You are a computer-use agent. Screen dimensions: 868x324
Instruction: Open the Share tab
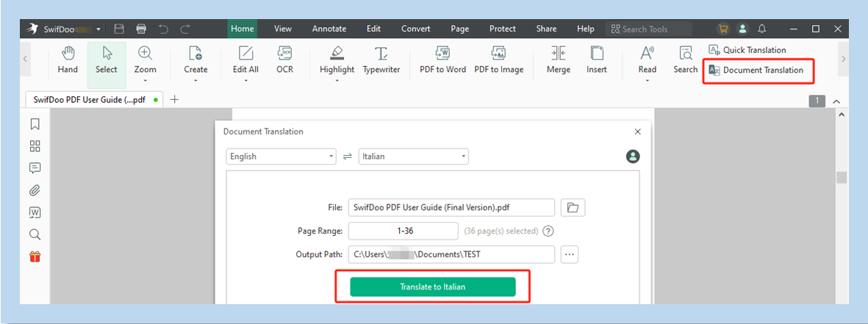(x=546, y=29)
